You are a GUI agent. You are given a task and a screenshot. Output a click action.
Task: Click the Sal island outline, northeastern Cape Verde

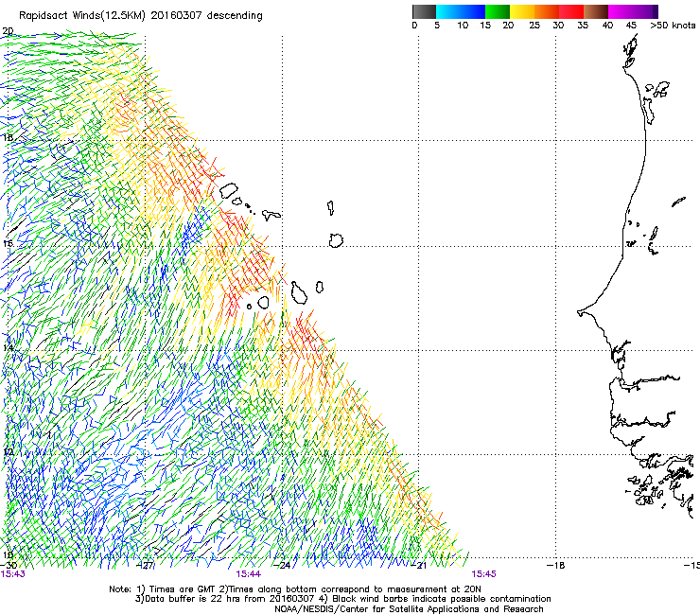[330, 208]
